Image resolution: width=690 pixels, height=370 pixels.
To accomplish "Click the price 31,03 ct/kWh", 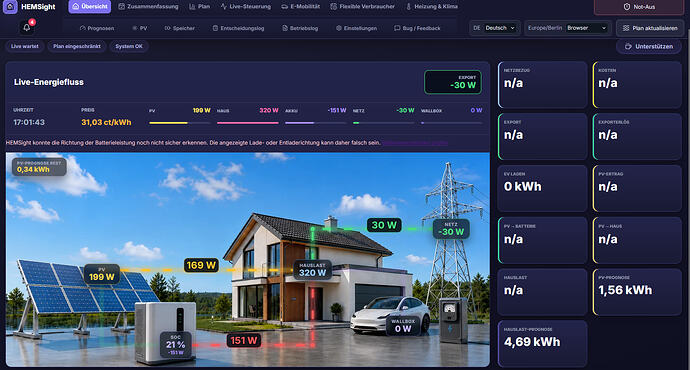I will (x=106, y=122).
